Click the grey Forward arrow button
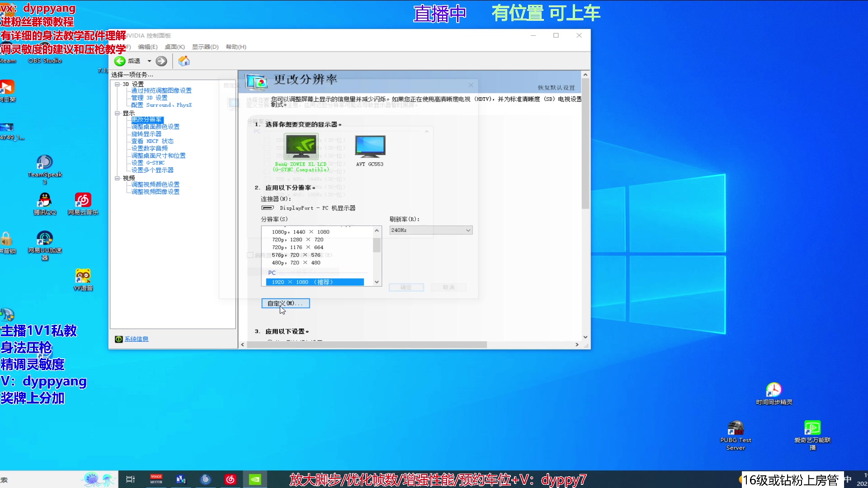 pos(161,61)
